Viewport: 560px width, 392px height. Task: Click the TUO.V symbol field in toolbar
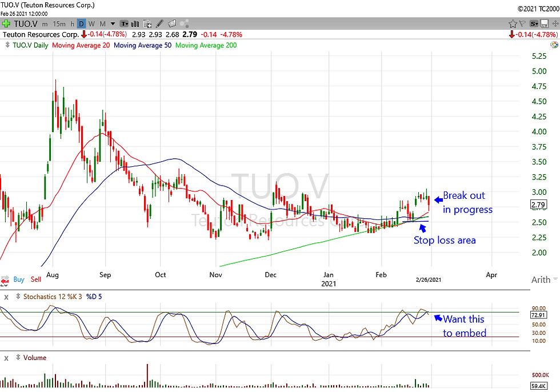(x=26, y=24)
